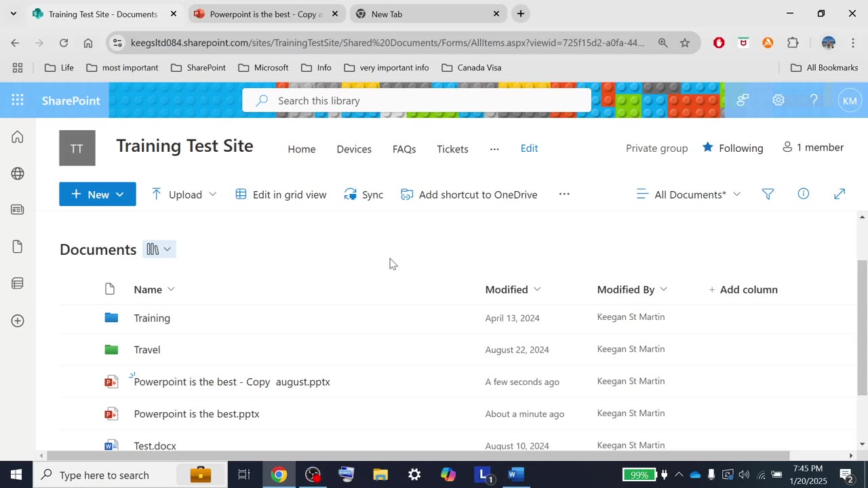Click the horizontal scrollbar of the document list
868x488 pixels.
(x=417, y=455)
